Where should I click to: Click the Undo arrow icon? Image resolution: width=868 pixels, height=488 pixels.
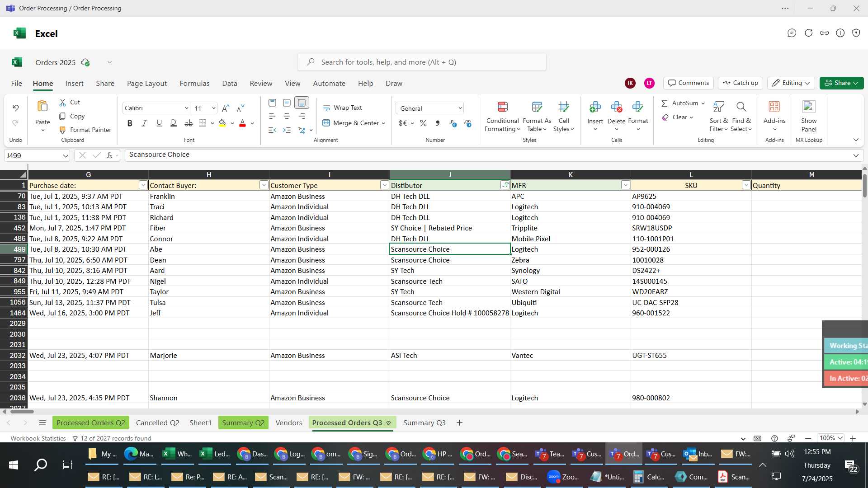[15, 108]
